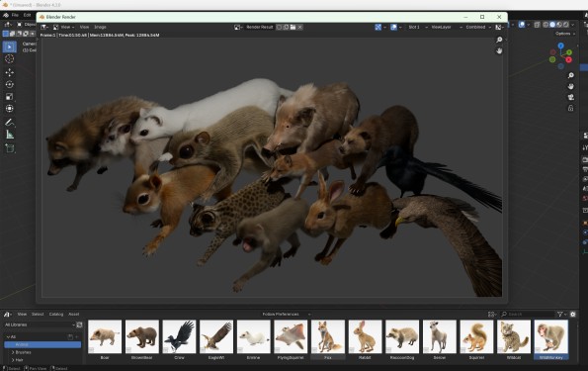
Task: Switch to rendered viewport shading
Action: click(565, 25)
